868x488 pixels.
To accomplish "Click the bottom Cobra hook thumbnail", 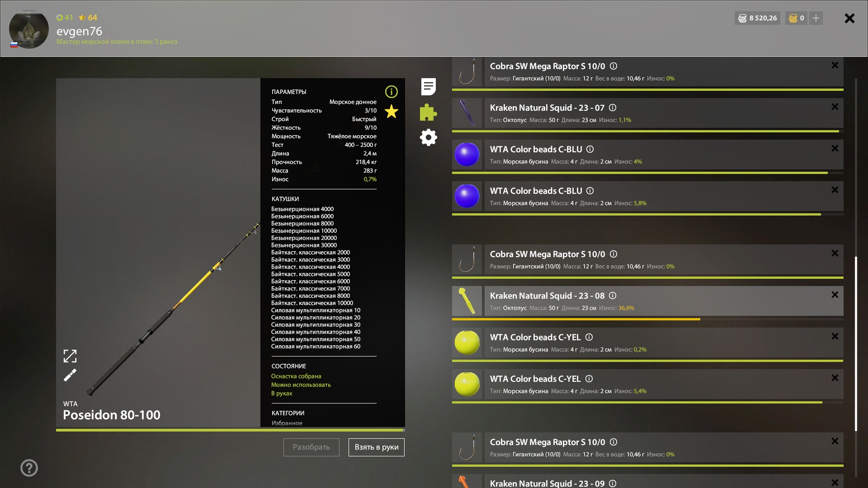I will coord(467,447).
